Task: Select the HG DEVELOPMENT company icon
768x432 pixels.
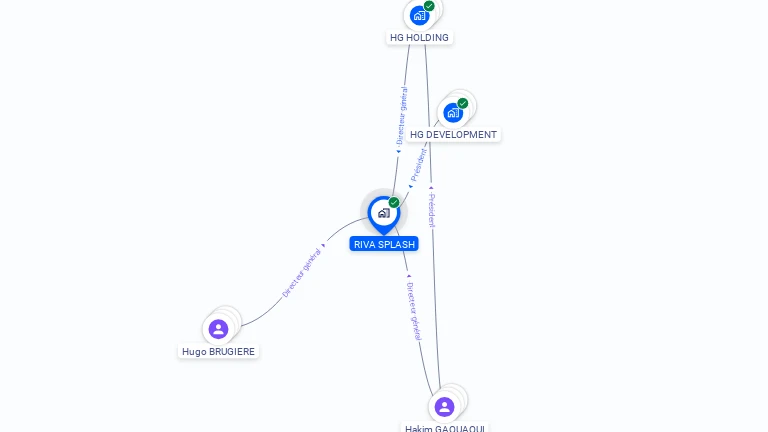Action: click(x=453, y=113)
